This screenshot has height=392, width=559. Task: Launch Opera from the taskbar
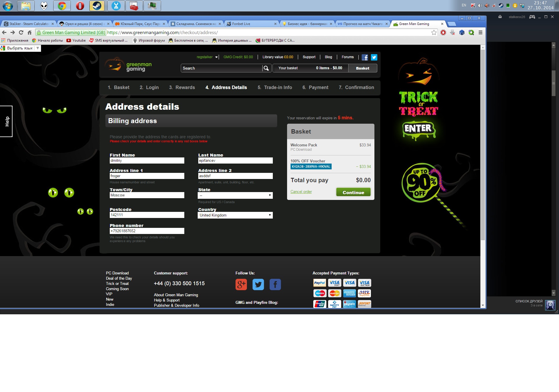[x=80, y=6]
